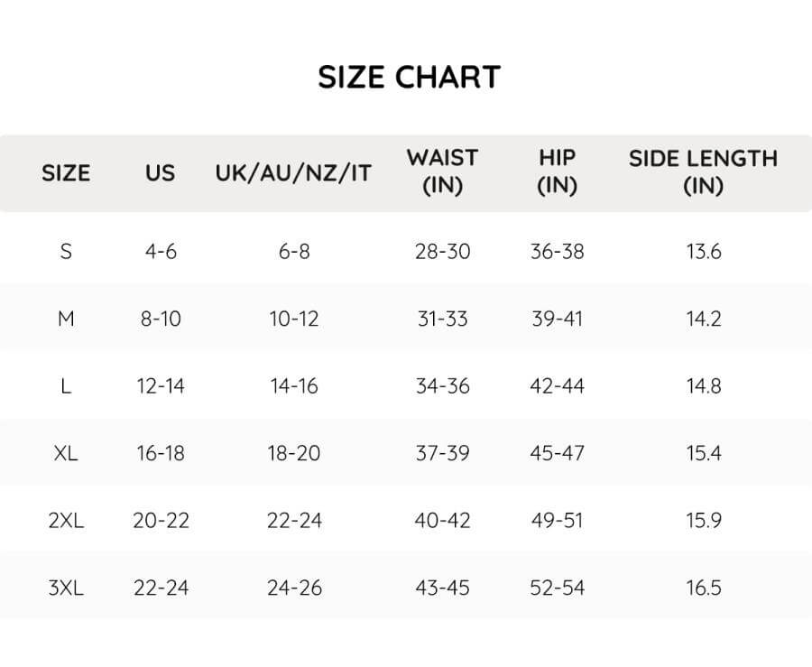Select the 3XL size row label

click(x=66, y=588)
